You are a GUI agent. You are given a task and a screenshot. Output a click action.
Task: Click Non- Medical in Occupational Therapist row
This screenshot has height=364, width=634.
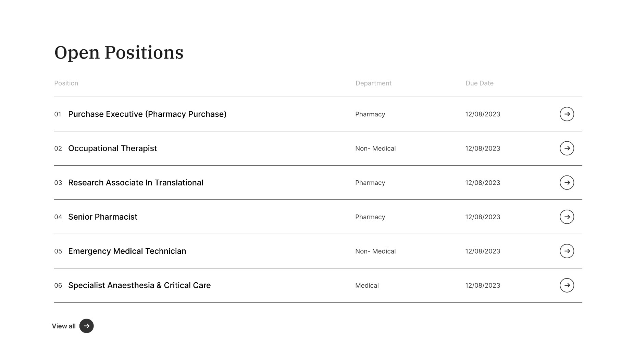[375, 148]
